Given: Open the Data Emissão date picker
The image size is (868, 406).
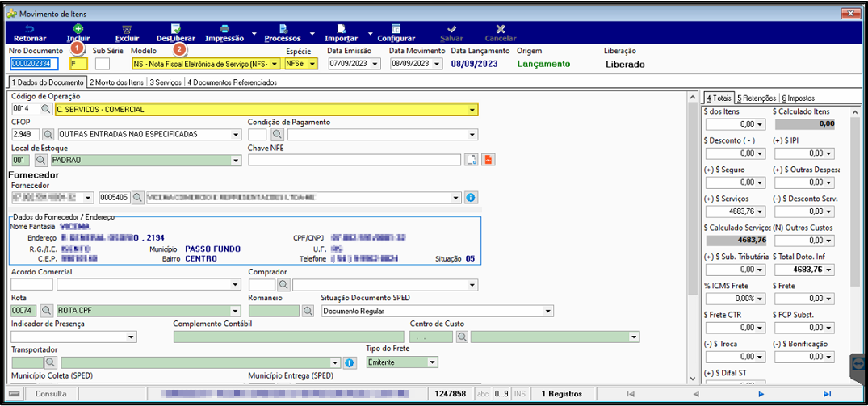Looking at the screenshot, I should click(x=376, y=64).
